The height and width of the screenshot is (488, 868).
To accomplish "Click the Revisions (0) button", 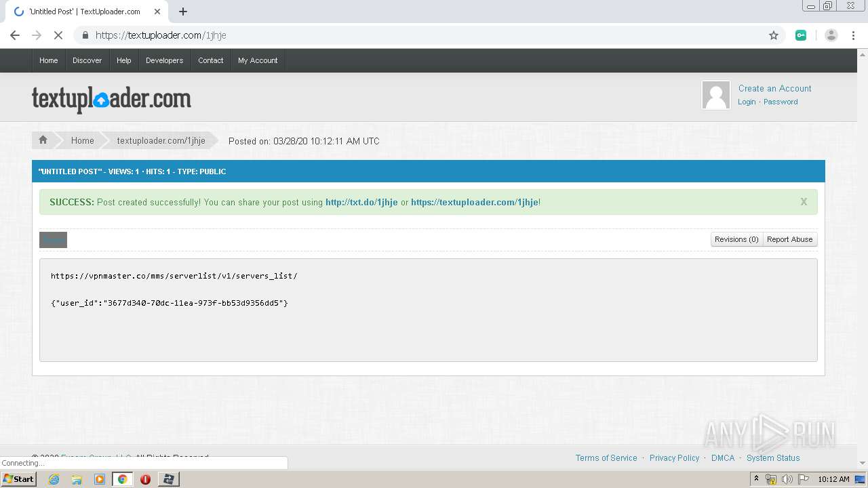I will pos(736,239).
